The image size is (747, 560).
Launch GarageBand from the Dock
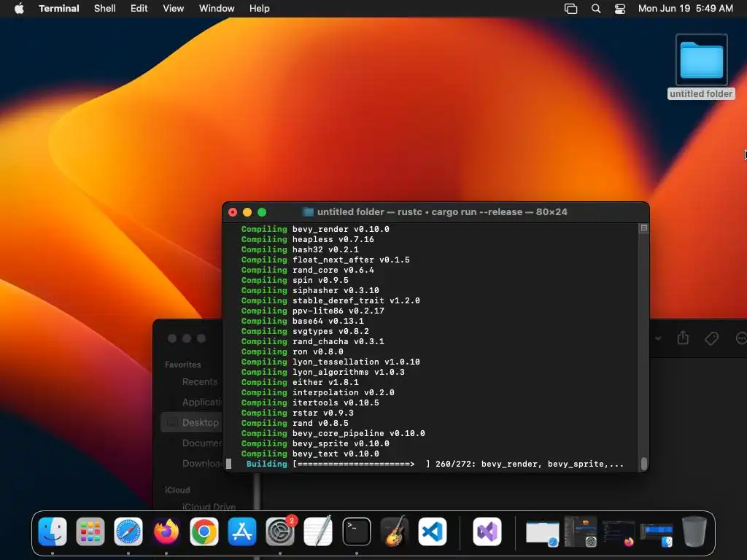pyautogui.click(x=395, y=532)
